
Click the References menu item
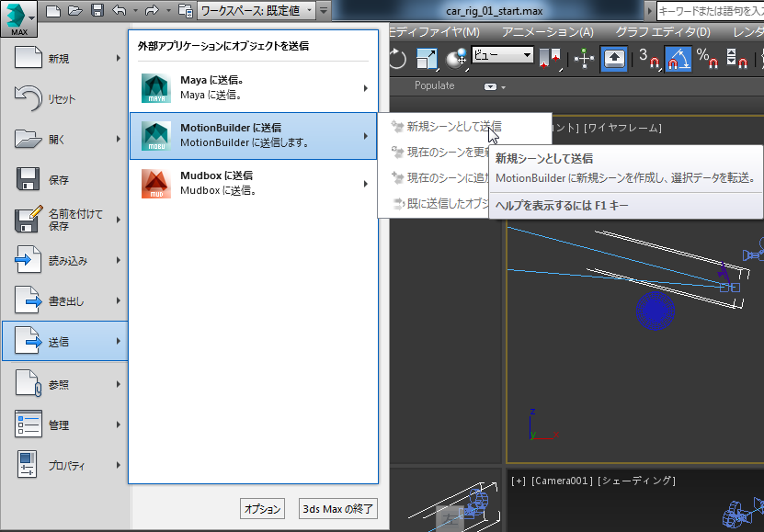(x=64, y=384)
